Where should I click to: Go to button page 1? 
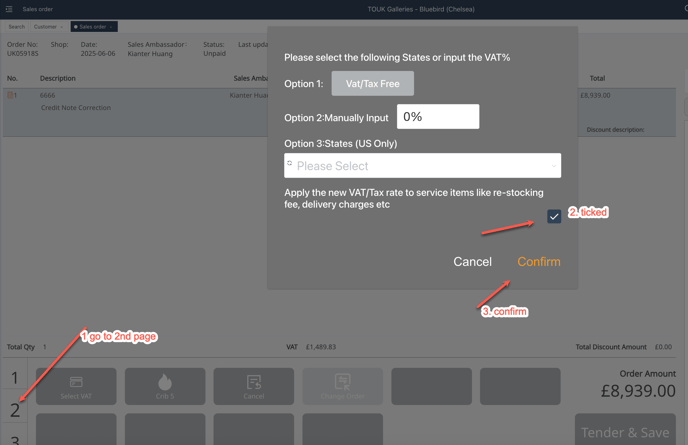15,379
